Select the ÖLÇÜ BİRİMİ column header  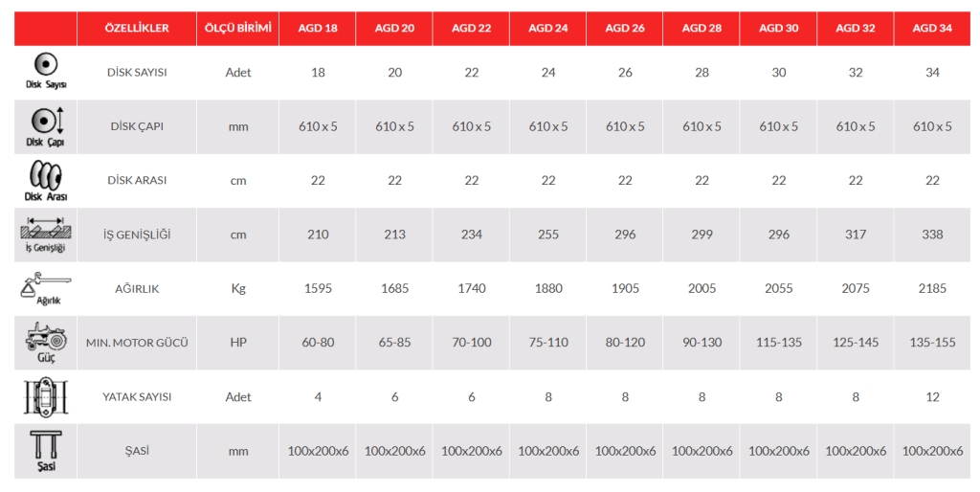pos(238,29)
